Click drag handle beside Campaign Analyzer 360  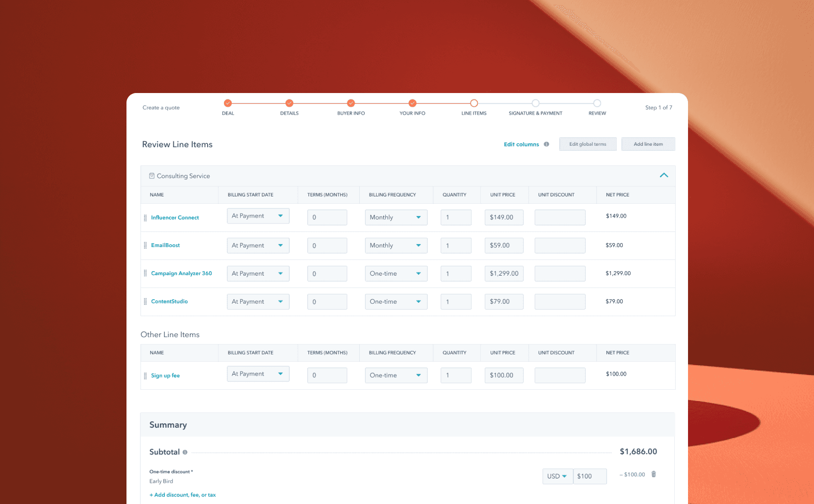coord(145,273)
